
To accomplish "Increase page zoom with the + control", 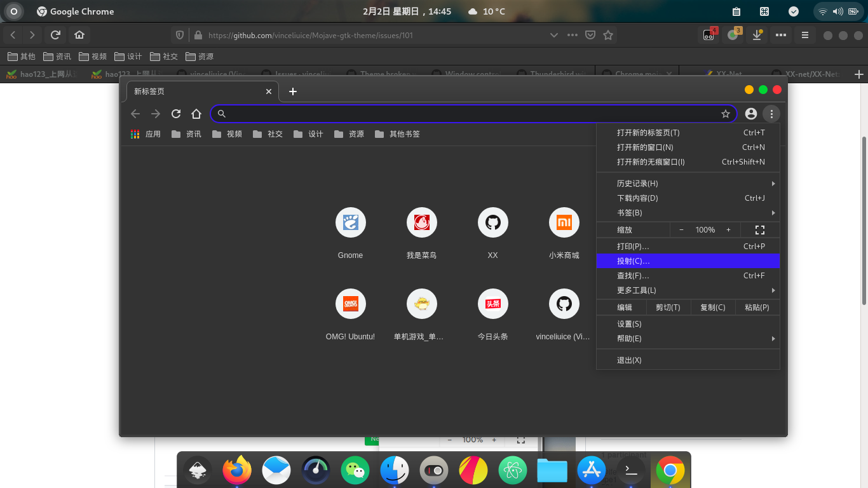I will (728, 229).
